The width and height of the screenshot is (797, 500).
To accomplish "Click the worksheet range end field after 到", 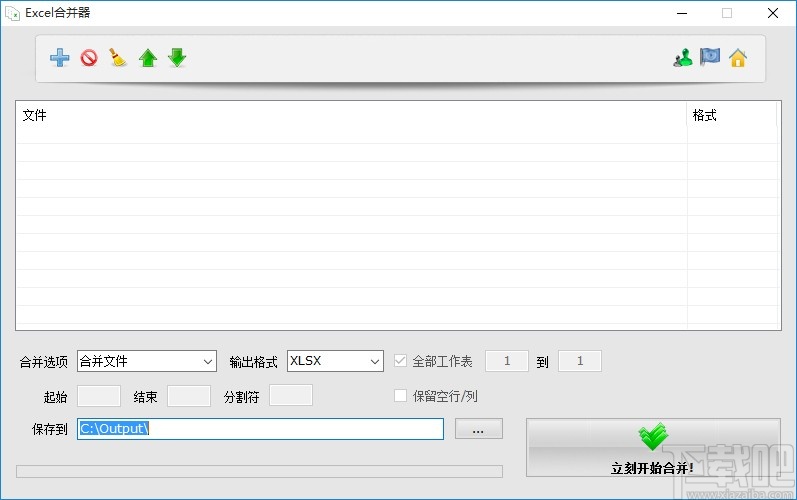I will click(580, 361).
